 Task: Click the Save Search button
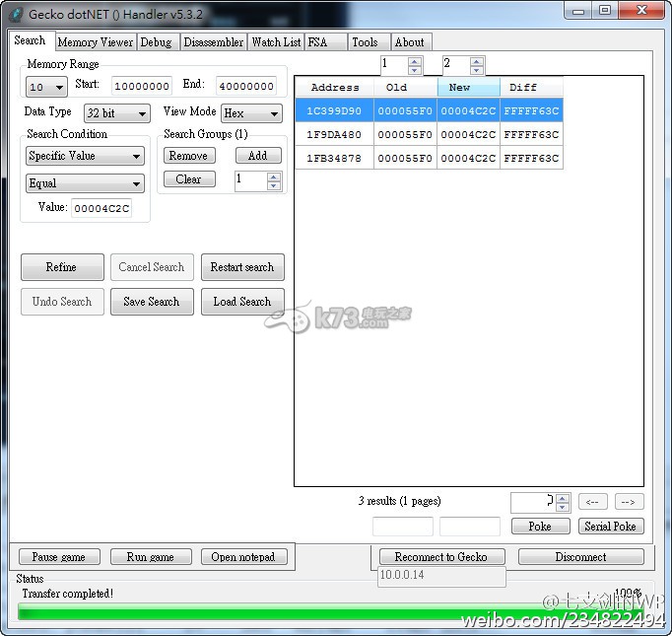click(x=151, y=302)
